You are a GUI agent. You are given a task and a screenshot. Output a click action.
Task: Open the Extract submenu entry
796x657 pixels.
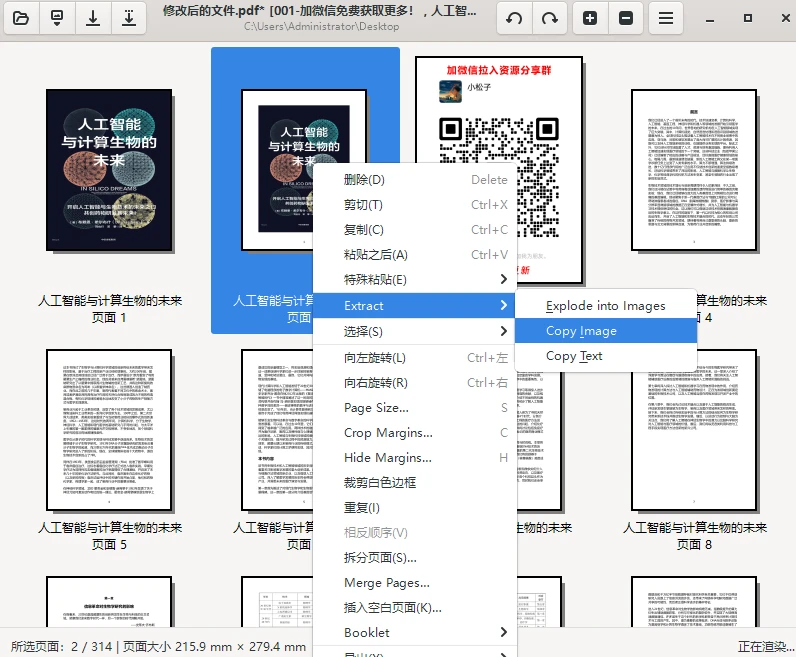(x=415, y=306)
